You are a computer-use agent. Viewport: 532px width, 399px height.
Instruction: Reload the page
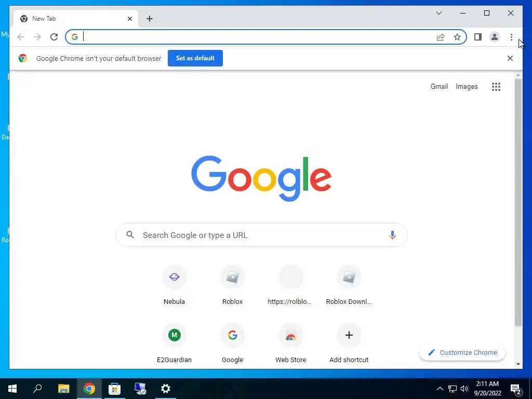[54, 37]
